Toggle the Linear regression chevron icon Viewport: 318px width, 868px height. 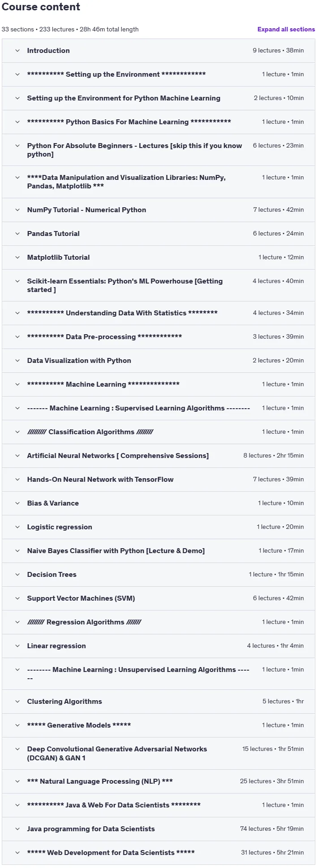pos(17,646)
